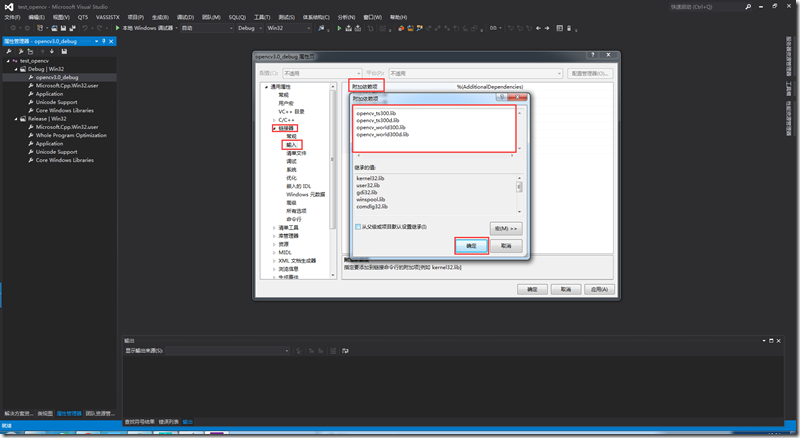800x438 pixels.
Task: Open the 工具(T) menu
Action: 262,17
